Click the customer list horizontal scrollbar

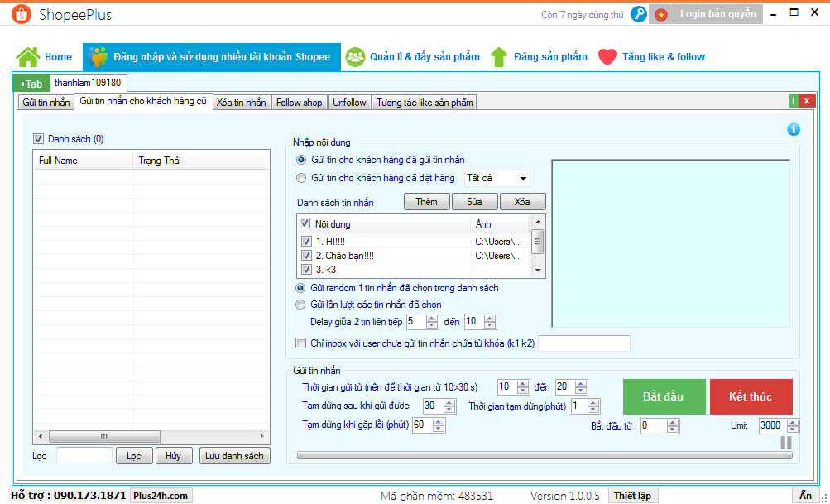(x=151, y=436)
